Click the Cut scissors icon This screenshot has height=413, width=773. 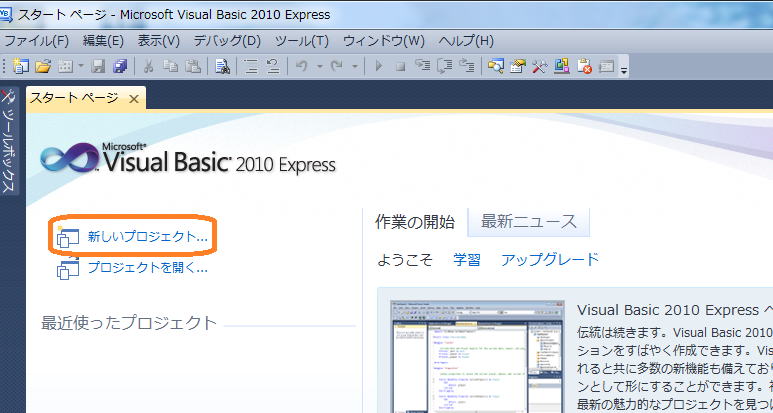[149, 67]
